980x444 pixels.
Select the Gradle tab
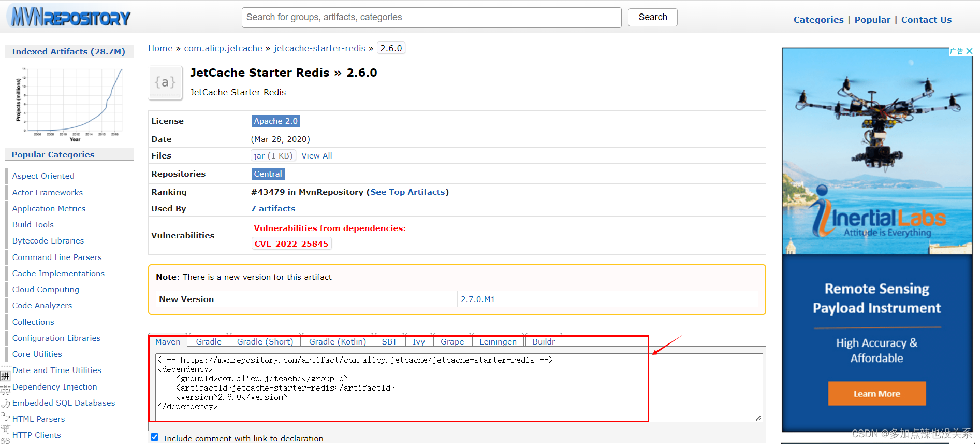pyautogui.click(x=209, y=341)
